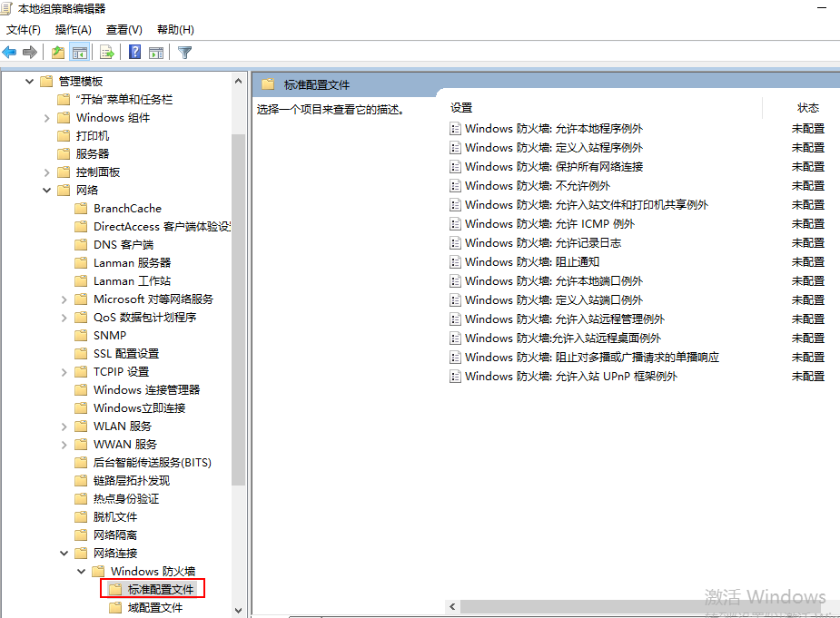
Task: Expand the Windows 组件 node
Action: (46, 118)
